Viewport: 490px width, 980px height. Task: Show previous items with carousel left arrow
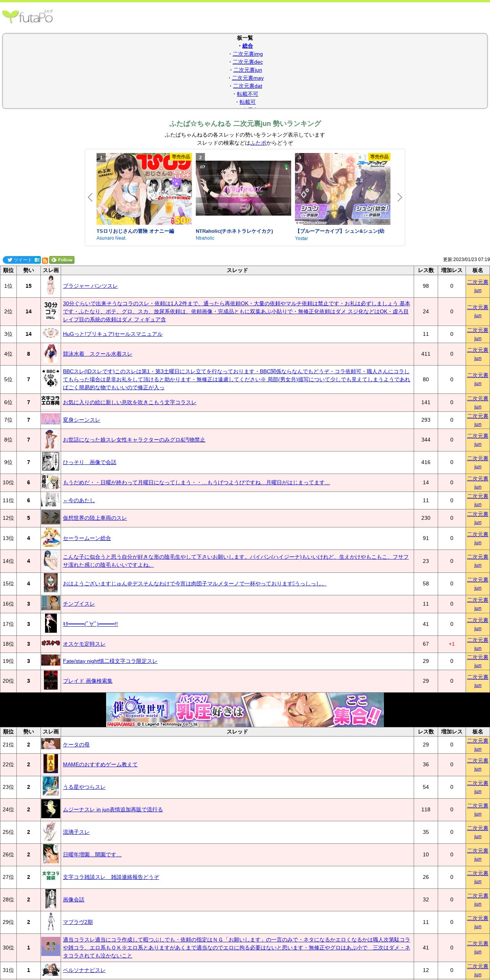pyautogui.click(x=90, y=197)
